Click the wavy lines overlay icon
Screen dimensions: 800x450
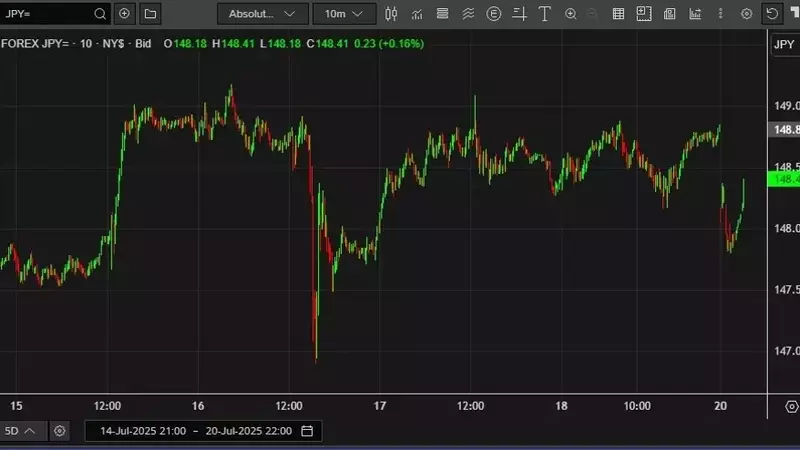(468, 14)
